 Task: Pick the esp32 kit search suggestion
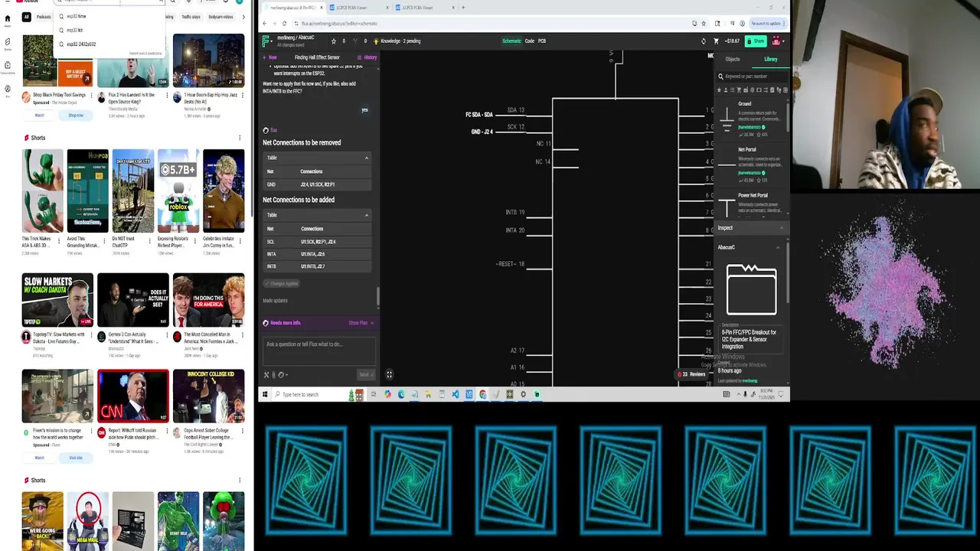109,30
